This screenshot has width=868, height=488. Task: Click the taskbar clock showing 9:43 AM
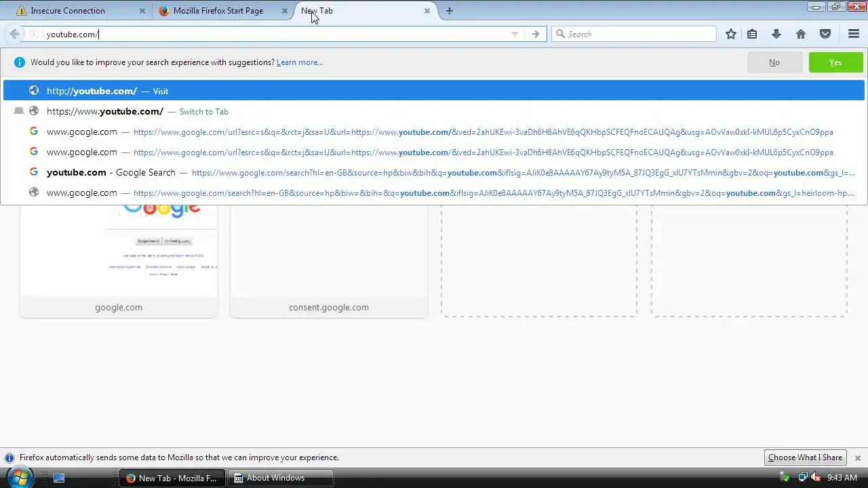pos(842,478)
